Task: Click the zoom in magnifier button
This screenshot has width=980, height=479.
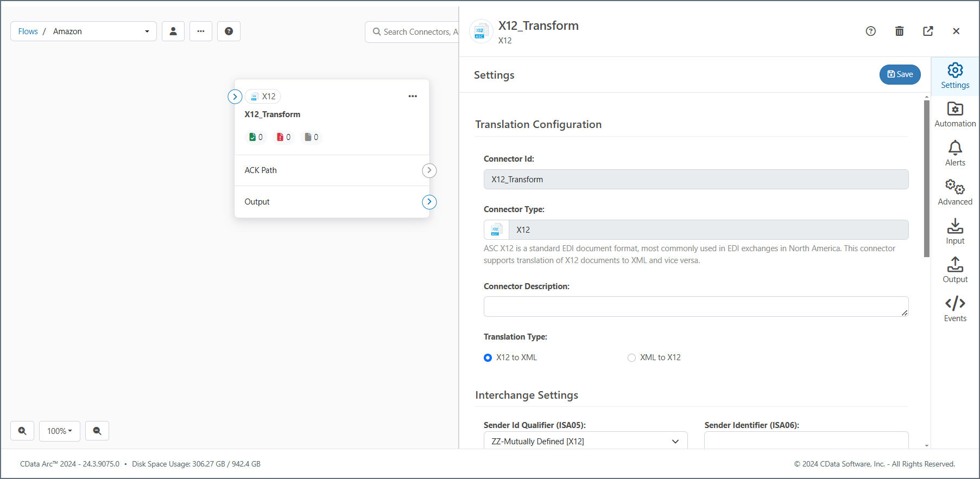Action: [22, 431]
